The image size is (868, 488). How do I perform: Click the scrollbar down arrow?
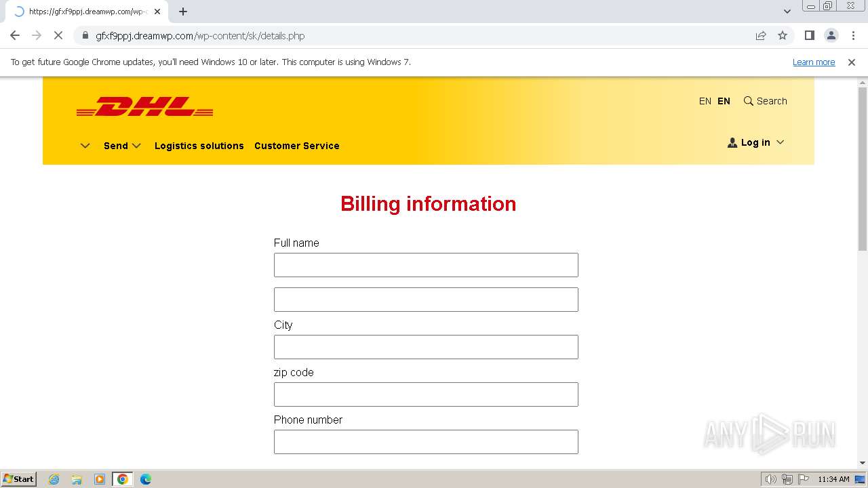[x=863, y=463]
